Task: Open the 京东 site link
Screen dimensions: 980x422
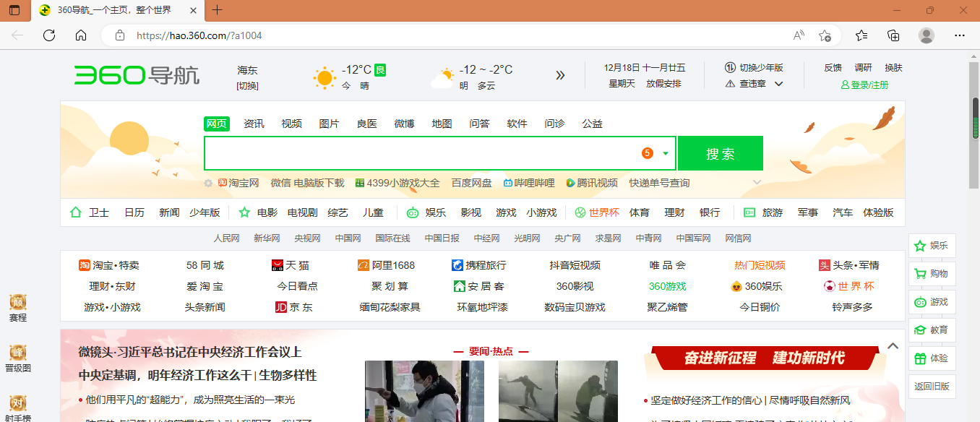Action: (x=294, y=307)
